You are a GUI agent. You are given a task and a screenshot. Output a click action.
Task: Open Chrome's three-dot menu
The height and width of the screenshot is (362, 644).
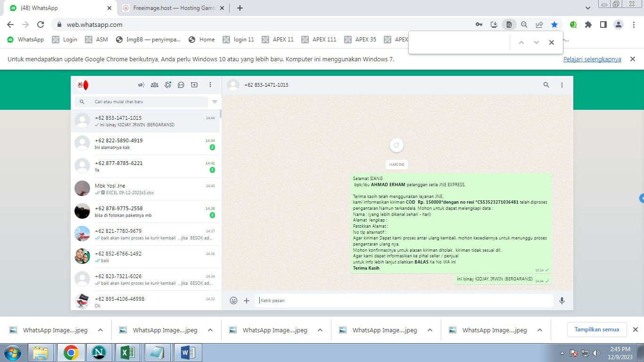point(634,25)
